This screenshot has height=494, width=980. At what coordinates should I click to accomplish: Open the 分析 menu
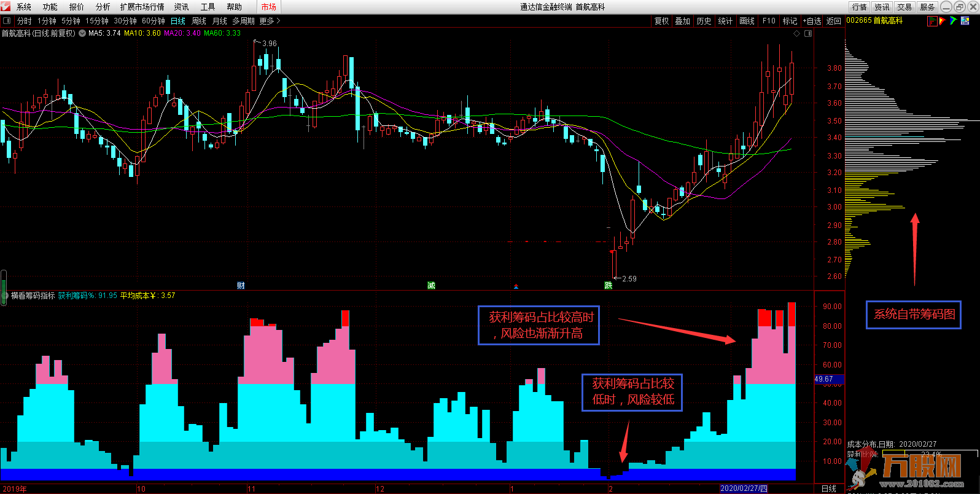[103, 7]
